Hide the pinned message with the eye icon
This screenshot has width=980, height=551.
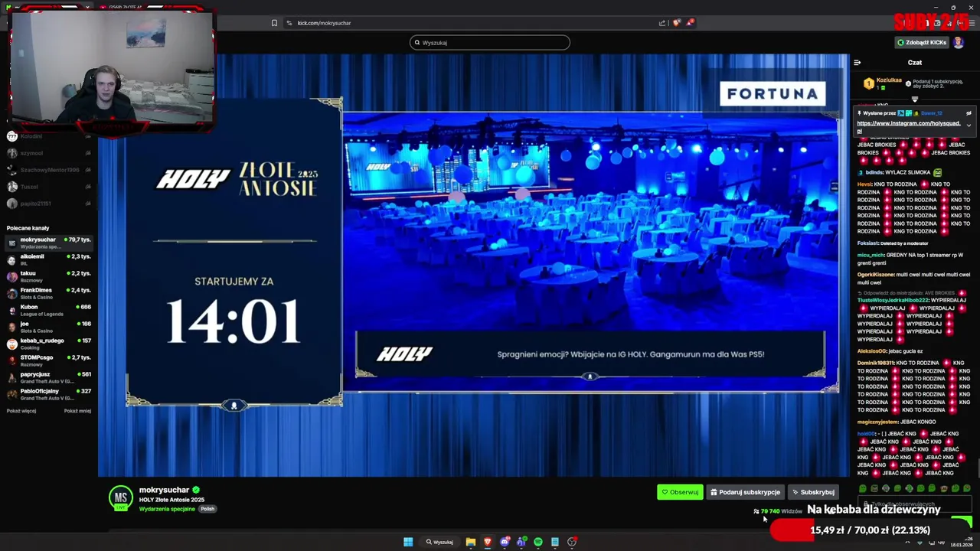click(969, 113)
